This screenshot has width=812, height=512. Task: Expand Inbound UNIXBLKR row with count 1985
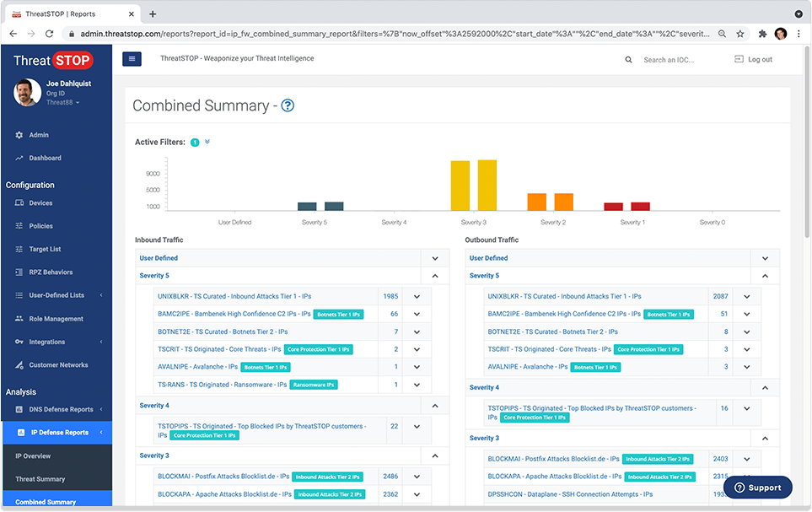coord(417,296)
